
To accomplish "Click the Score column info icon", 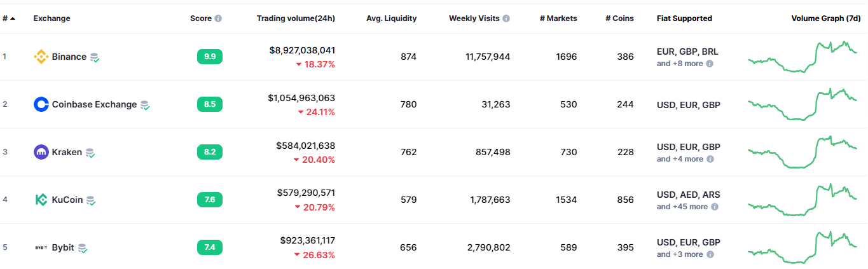I will (218, 18).
